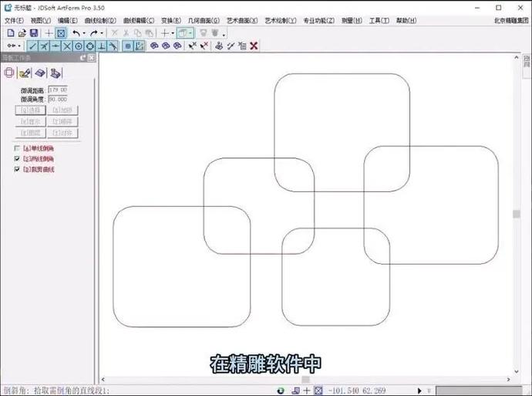The height and width of the screenshot is (396, 532).
Task: Click the horizontal scrollbar thumb
Action: coord(305,379)
